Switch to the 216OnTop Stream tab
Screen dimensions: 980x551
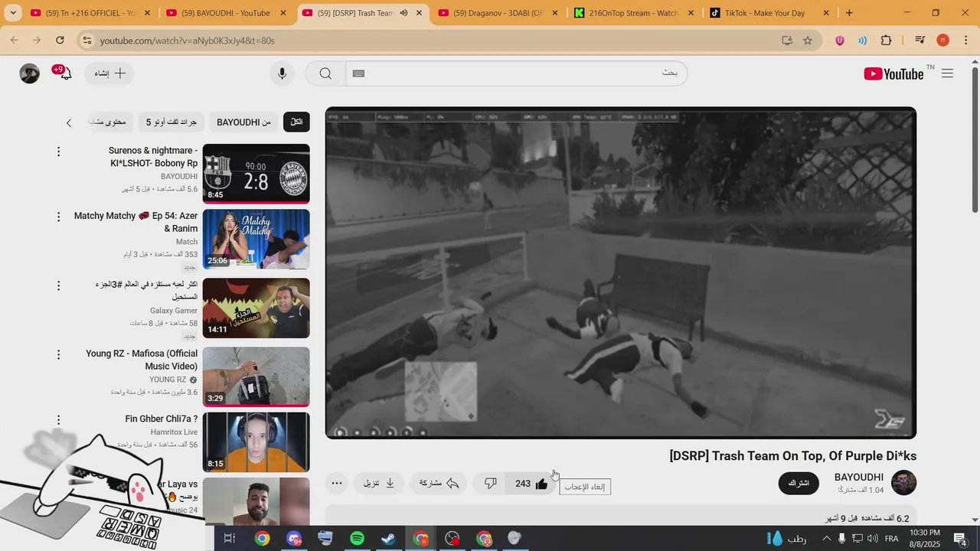coord(634,13)
